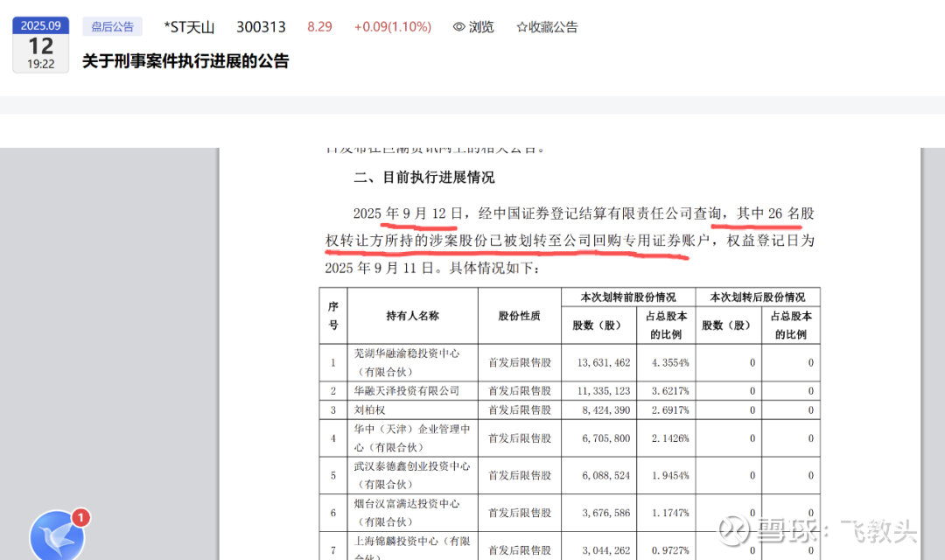Open the *ST天山 stock name link

189,27
